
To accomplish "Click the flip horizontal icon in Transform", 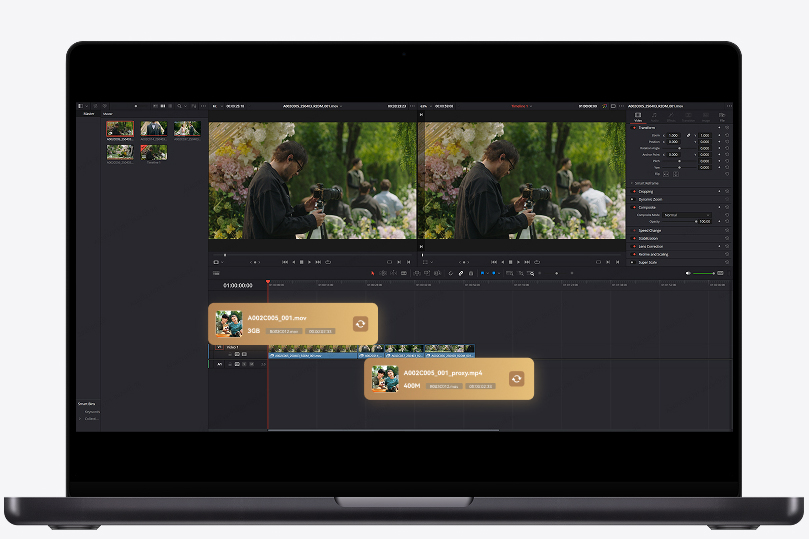I will 667,174.
